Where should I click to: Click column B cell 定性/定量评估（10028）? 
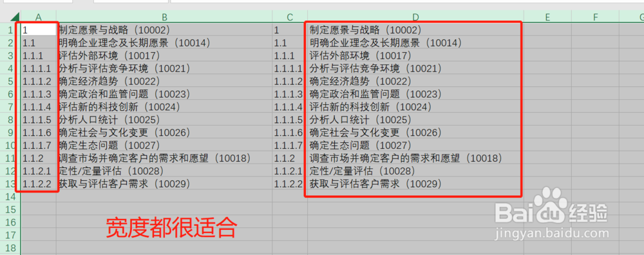point(164,171)
